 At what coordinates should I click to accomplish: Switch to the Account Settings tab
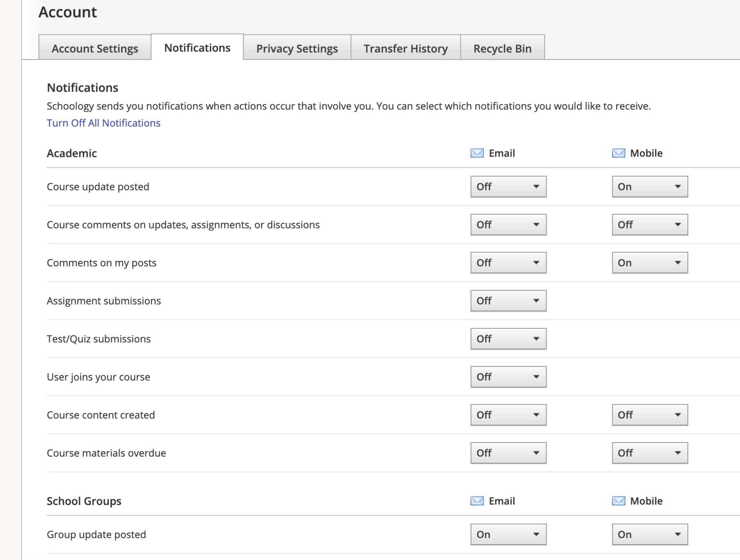click(95, 48)
